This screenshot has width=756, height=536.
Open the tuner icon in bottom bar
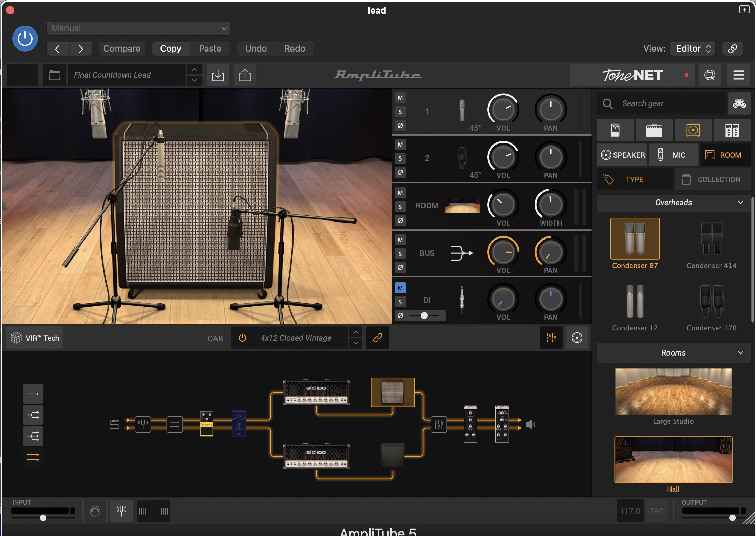[121, 511]
